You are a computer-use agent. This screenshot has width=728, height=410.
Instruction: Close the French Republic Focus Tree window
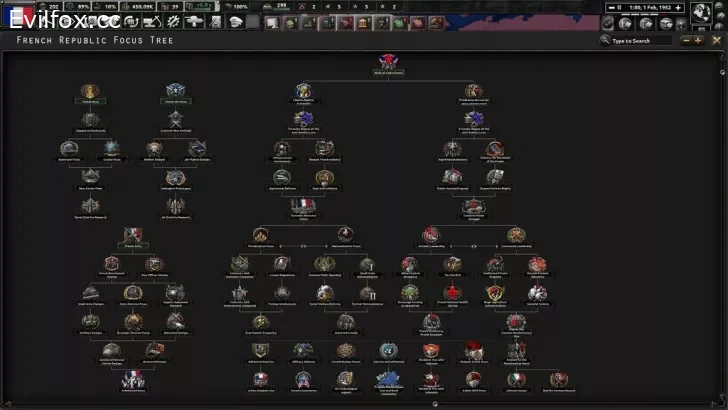coord(714,40)
